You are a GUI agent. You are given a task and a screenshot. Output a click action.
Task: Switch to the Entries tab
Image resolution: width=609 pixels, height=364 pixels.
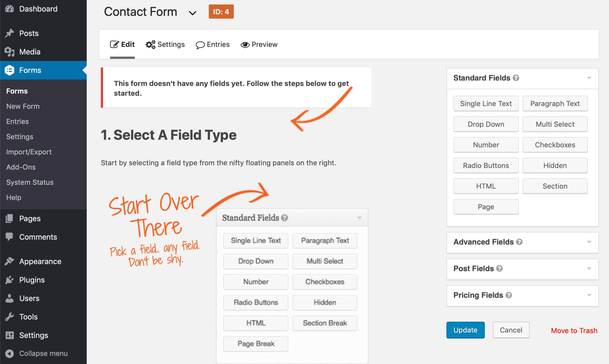213,45
